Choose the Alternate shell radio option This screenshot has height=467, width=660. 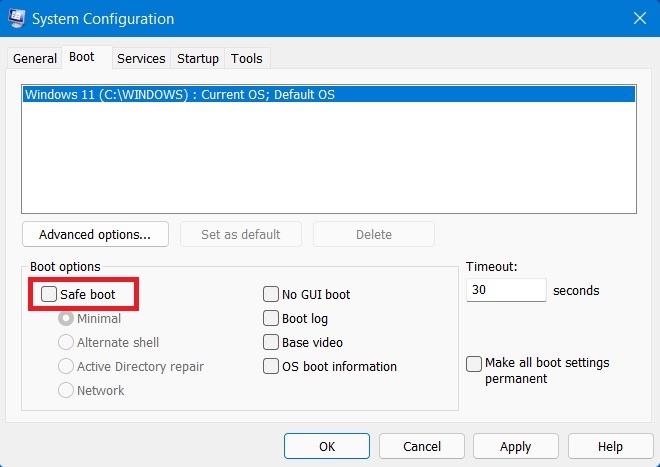pyautogui.click(x=66, y=342)
